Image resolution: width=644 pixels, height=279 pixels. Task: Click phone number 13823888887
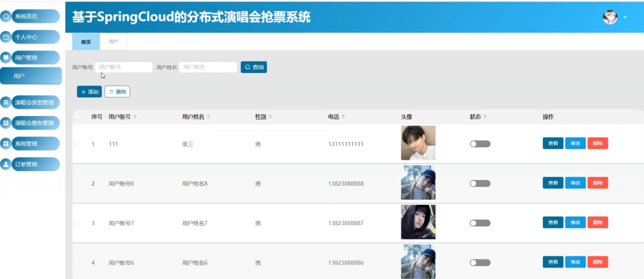pyautogui.click(x=346, y=223)
